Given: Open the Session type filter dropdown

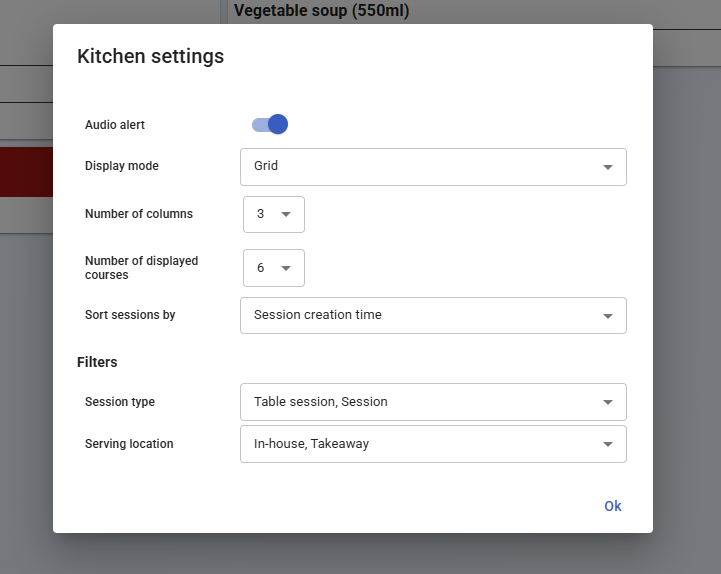Looking at the screenshot, I should click(x=420, y=402).
